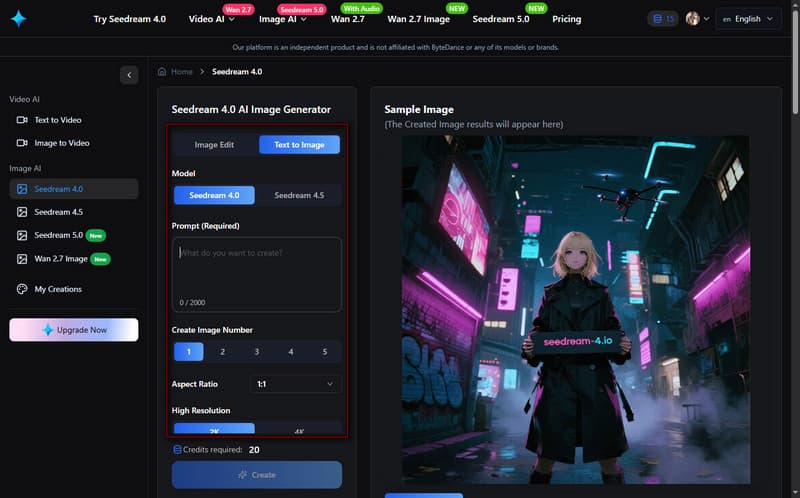Select Seedream 4.0 model option
This screenshot has width=800, height=498.
click(214, 195)
